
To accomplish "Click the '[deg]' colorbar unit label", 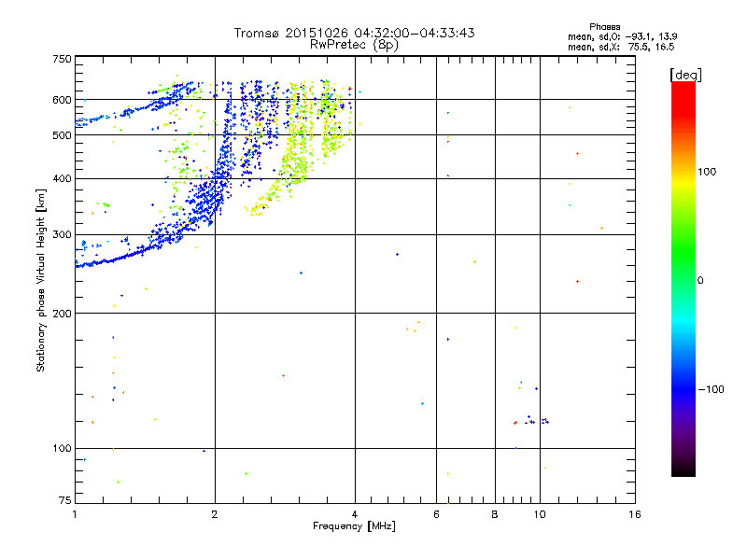I will 685,75.
